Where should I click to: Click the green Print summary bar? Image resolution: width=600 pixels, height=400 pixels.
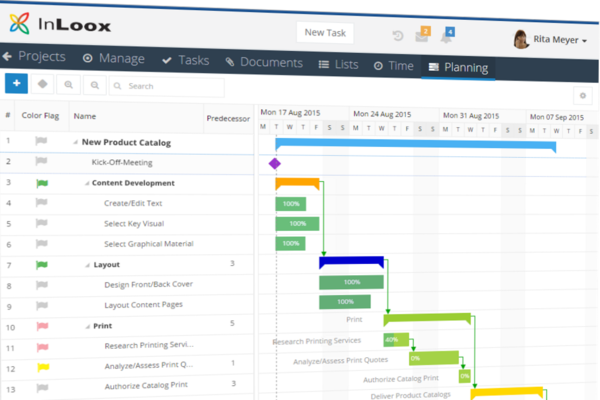coord(427,319)
